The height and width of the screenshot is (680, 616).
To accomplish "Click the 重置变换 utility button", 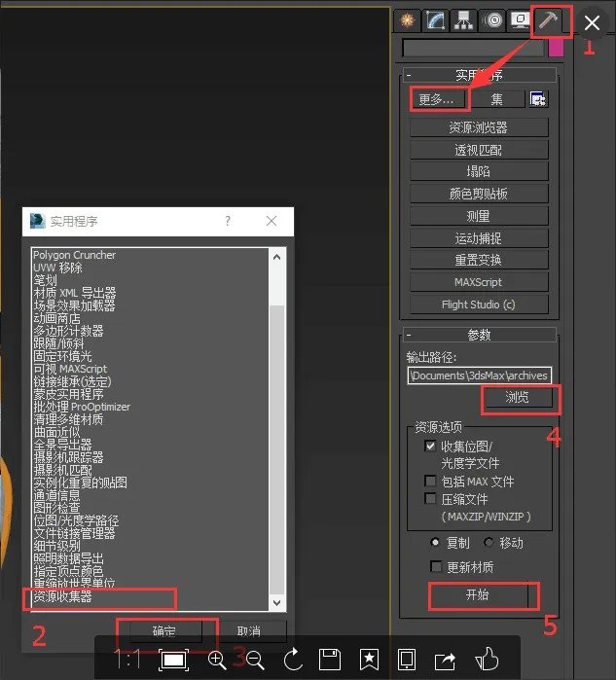I will click(479, 260).
